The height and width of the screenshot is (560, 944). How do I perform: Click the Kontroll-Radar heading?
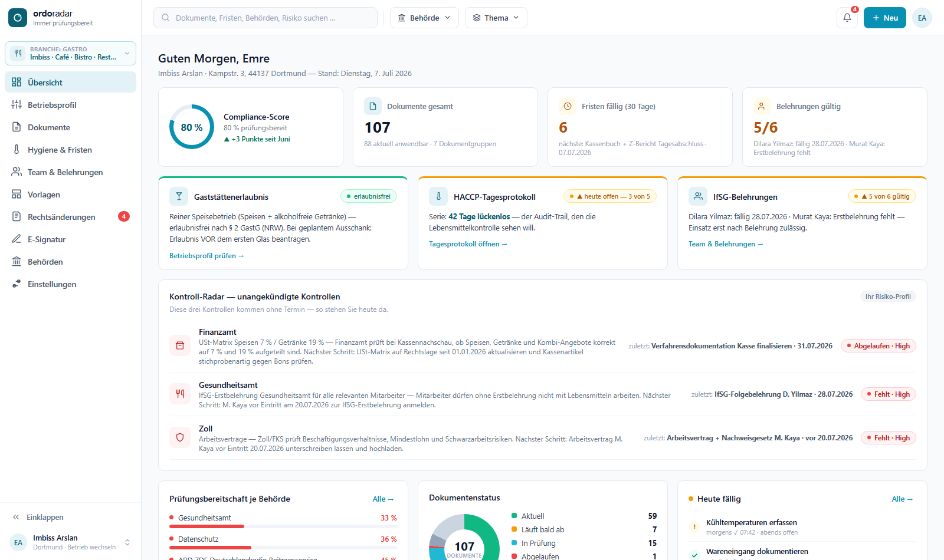255,297
